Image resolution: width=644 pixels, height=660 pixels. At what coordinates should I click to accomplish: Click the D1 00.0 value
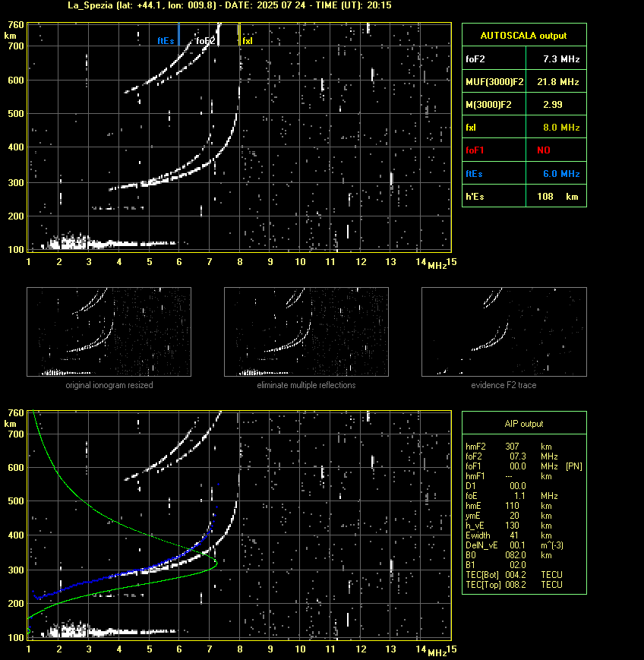click(x=518, y=486)
